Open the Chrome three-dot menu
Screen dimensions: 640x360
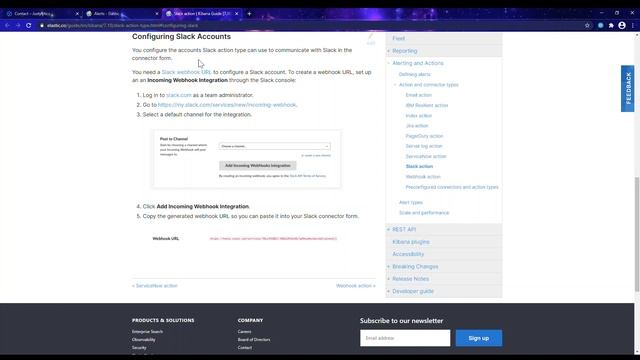633,25
